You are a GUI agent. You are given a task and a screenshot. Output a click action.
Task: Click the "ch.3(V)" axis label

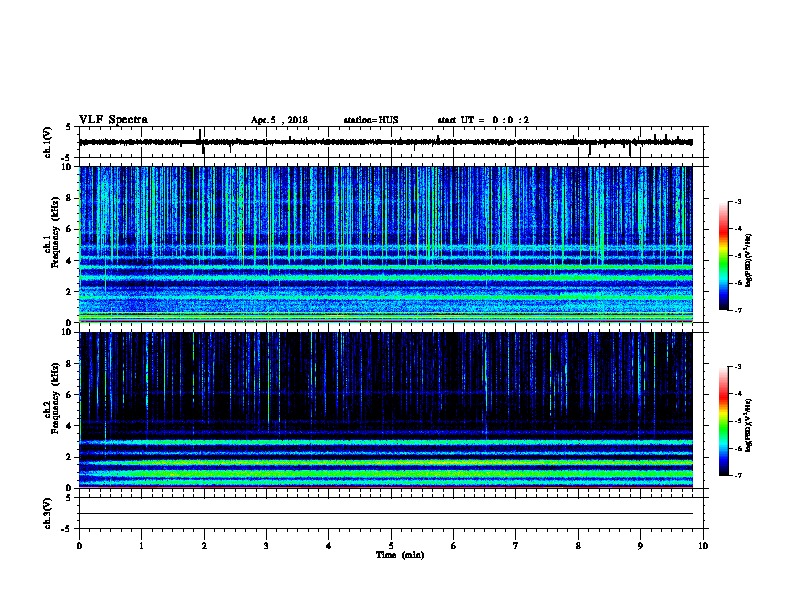[47, 513]
